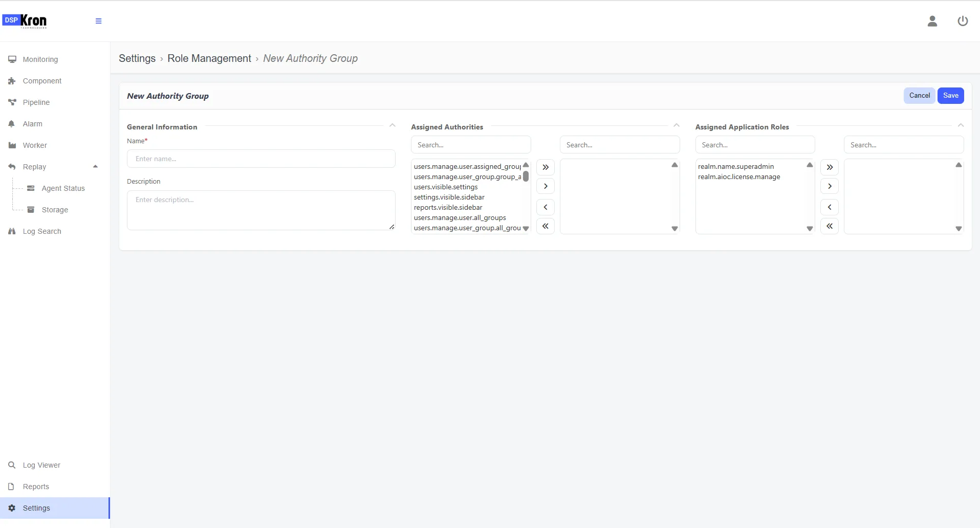
Task: Move all authorities right with double-arrow
Action: pos(546,167)
